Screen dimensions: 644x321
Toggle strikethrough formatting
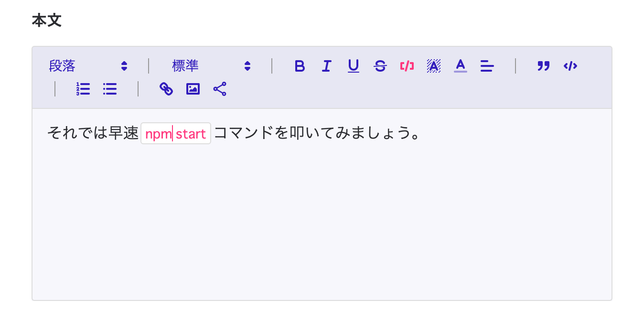point(380,66)
